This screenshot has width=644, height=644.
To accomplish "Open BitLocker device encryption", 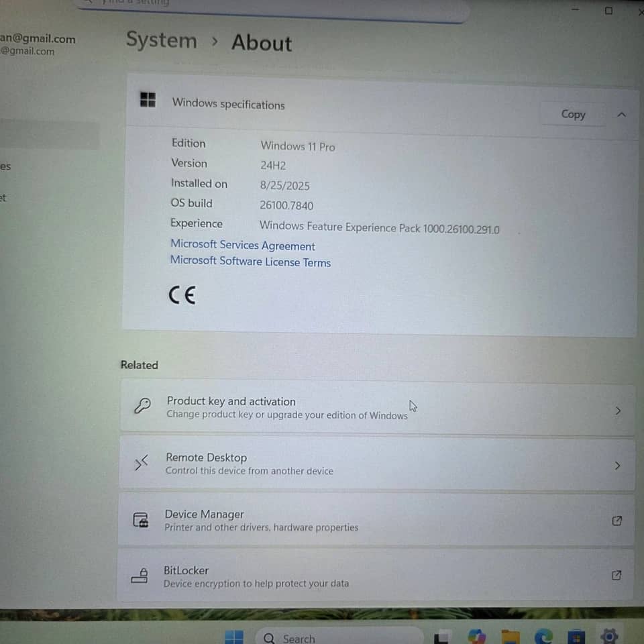I will 376,575.
